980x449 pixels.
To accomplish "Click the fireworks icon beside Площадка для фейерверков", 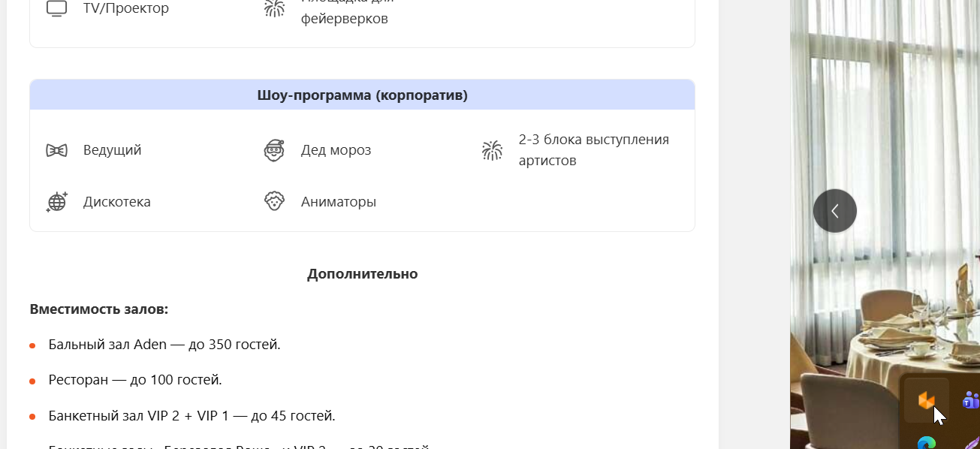I will click(x=274, y=8).
